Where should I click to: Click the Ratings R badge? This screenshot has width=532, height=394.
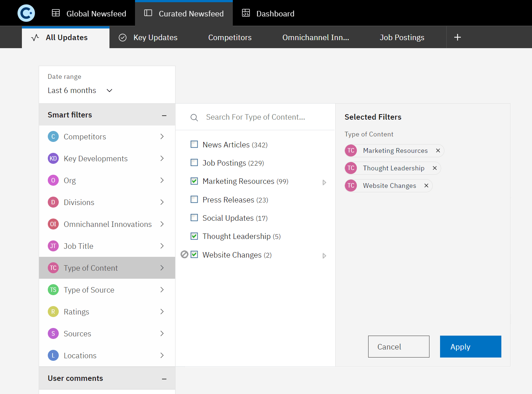pos(53,312)
